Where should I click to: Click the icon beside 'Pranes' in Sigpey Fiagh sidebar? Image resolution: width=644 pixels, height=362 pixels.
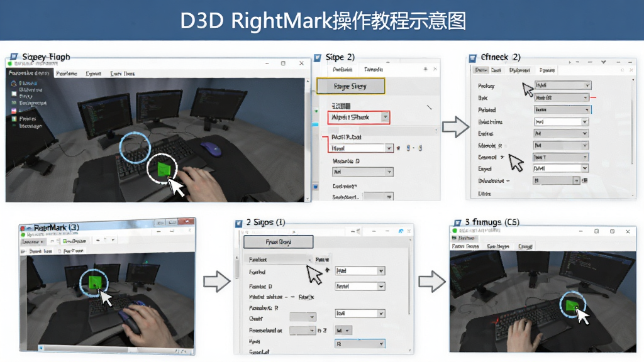[x=14, y=119]
